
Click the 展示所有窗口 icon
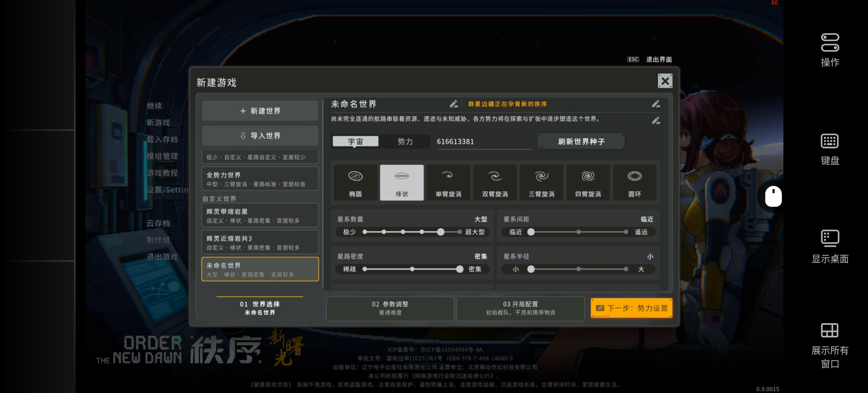[x=830, y=346]
